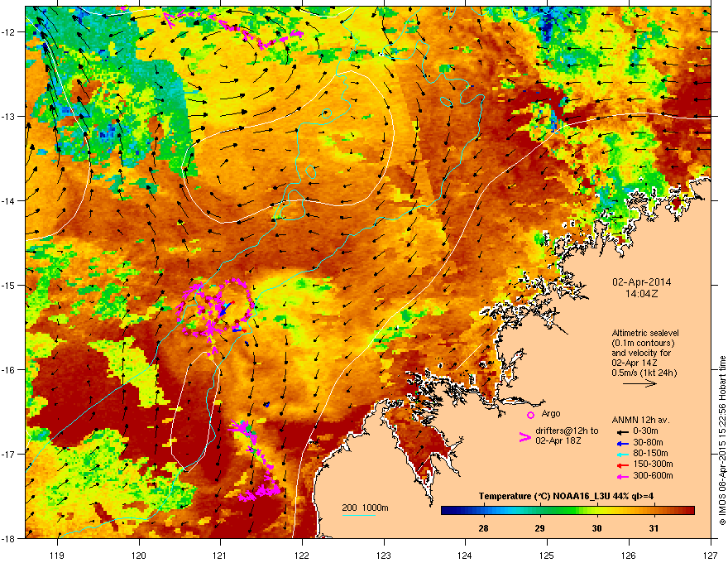Click the longitude axis label 127
This screenshot has height=563, width=728.
pos(711,555)
